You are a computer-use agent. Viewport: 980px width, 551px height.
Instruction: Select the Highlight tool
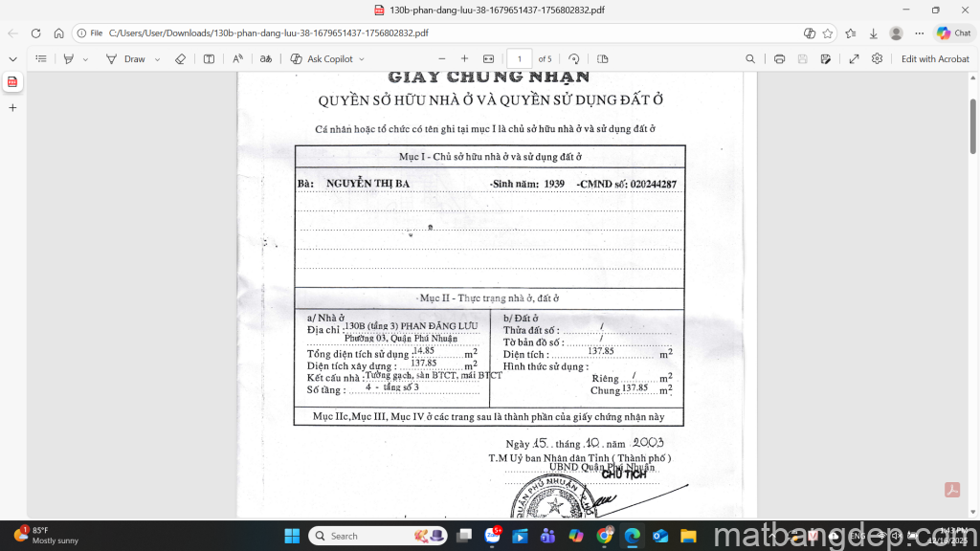click(x=69, y=58)
